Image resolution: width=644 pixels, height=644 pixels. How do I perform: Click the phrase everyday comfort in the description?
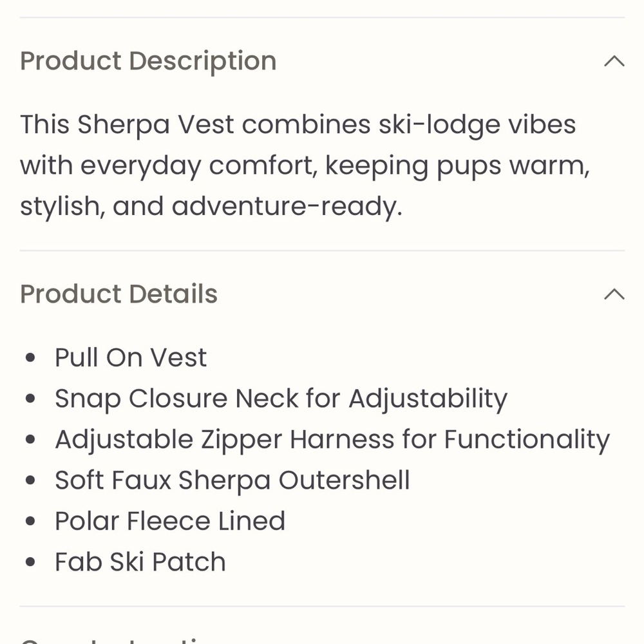click(200, 166)
